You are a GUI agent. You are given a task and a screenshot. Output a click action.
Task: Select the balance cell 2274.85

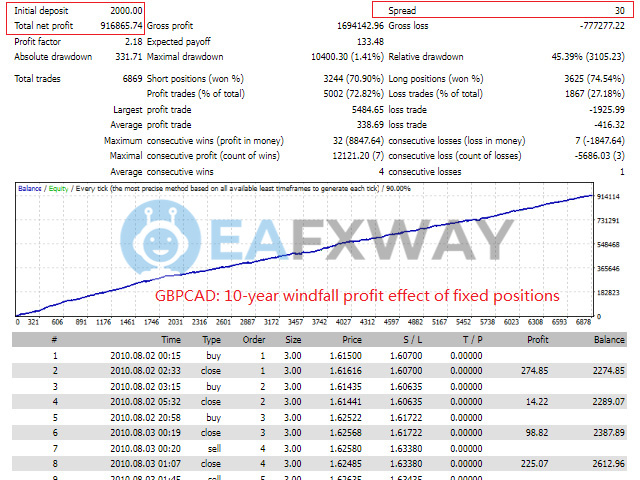[x=609, y=371]
